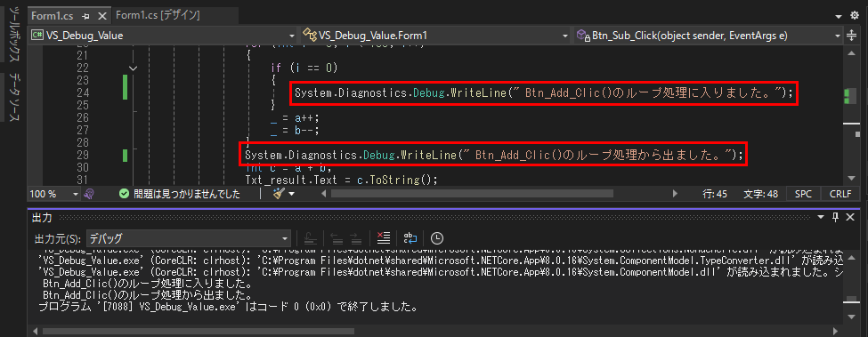Toggle output timestamps clock icon
This screenshot has height=337, width=868.
click(437, 238)
